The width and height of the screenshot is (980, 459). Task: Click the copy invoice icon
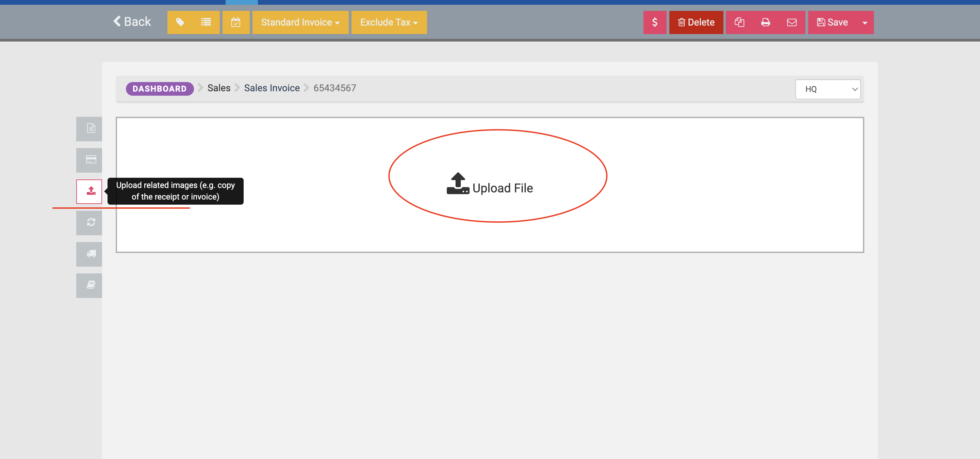click(x=739, y=22)
